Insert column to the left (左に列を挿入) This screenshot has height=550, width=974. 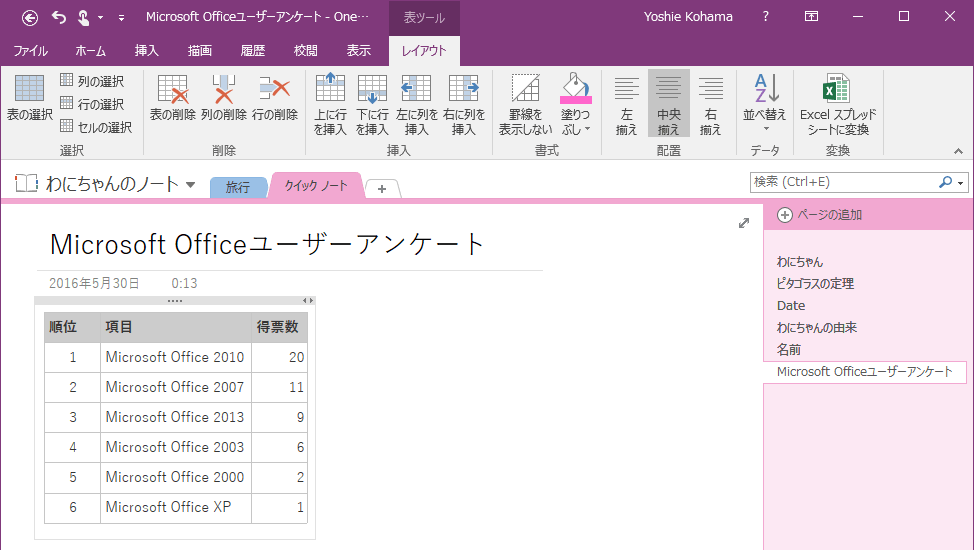(x=416, y=104)
